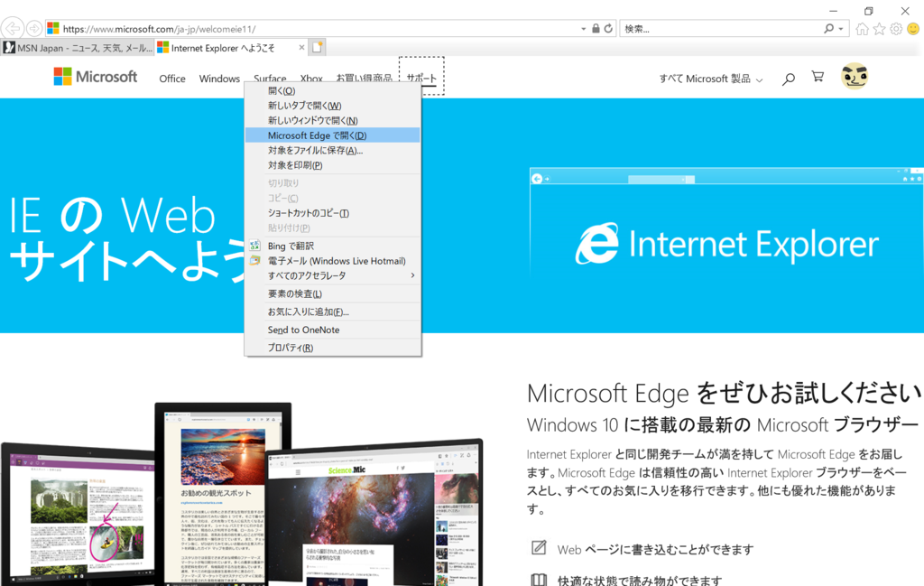Viewport: 924px width, 586px height.
Task: Expand the search provider dropdown arrow
Action: click(x=841, y=28)
